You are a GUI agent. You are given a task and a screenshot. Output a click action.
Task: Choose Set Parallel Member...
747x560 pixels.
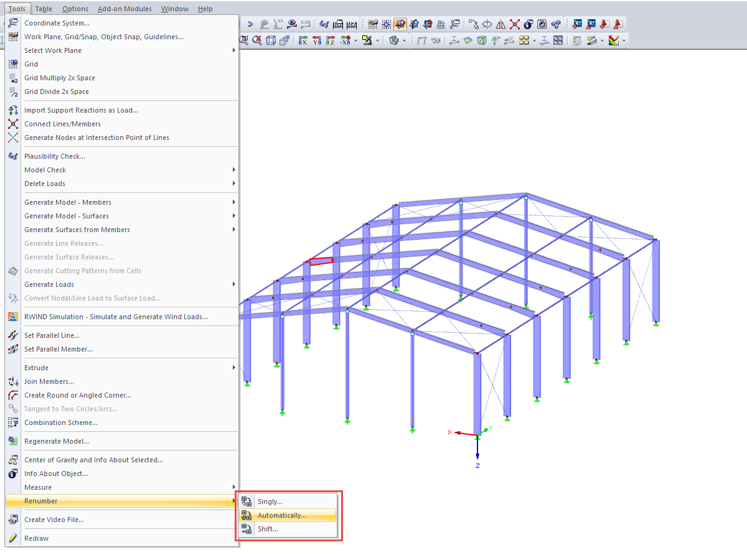[121, 349]
